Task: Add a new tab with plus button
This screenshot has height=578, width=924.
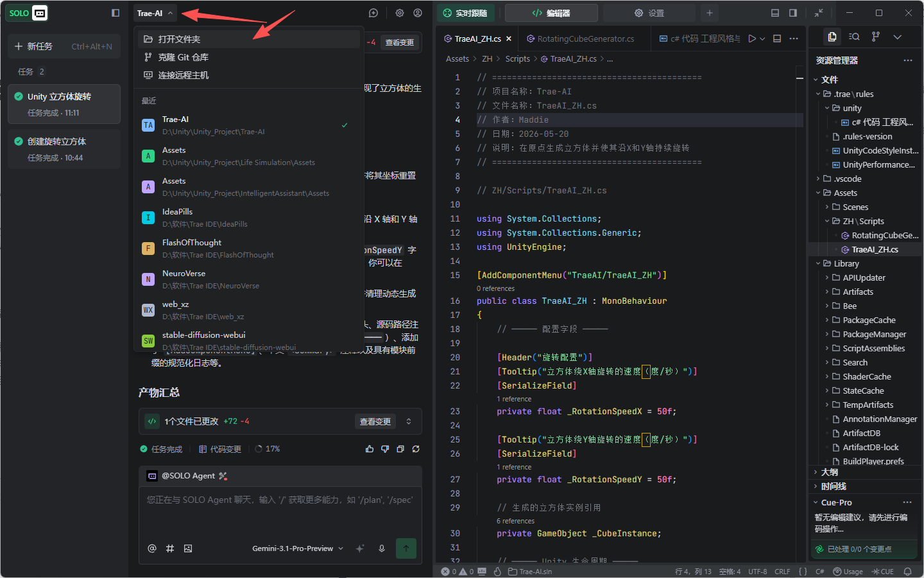Action: coord(710,13)
